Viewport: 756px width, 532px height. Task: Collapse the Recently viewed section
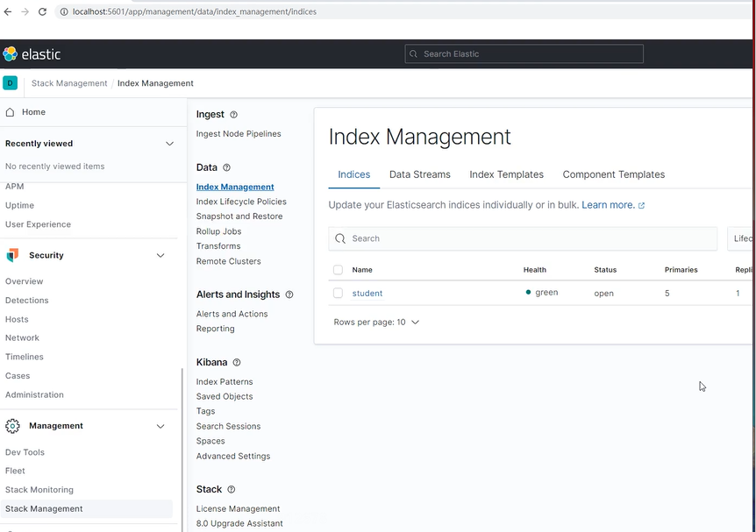click(170, 144)
